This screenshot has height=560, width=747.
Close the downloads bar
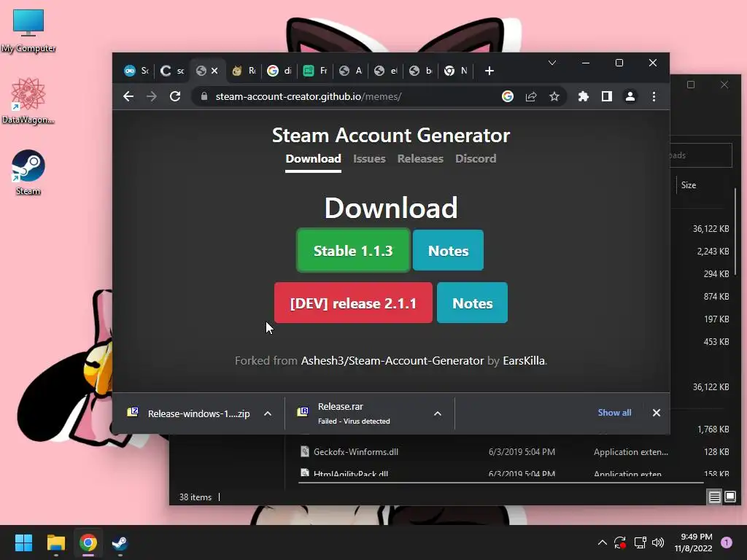656,413
